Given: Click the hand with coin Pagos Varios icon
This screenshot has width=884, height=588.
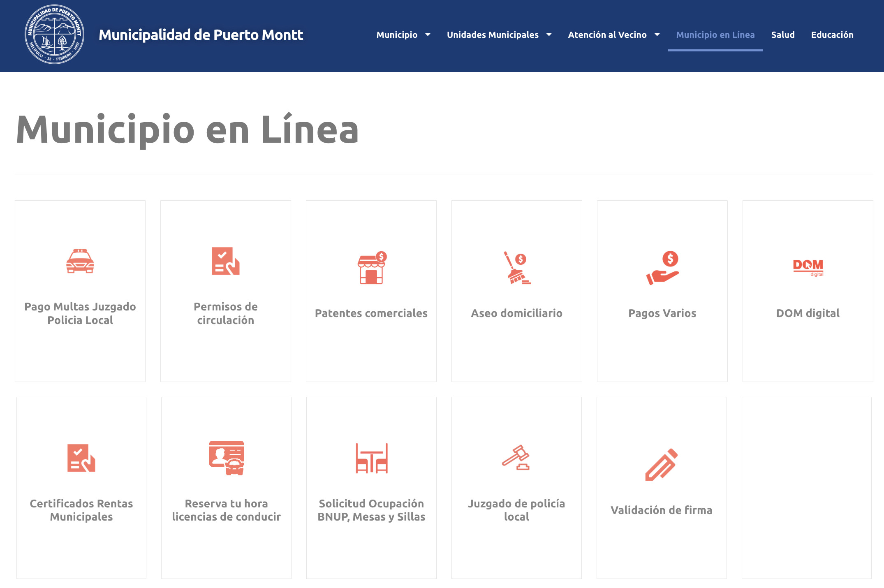Looking at the screenshot, I should (x=662, y=268).
